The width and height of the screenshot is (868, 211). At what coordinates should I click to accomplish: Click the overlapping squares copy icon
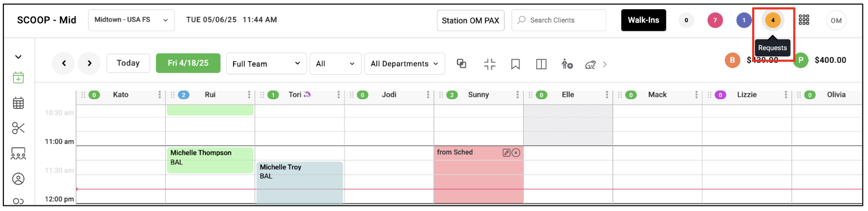[x=461, y=63]
